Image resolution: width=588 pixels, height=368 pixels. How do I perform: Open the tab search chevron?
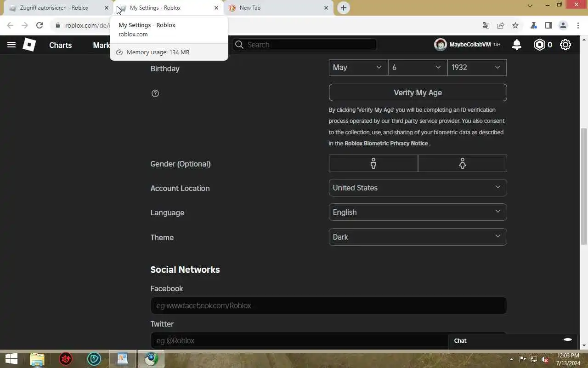pos(530,6)
